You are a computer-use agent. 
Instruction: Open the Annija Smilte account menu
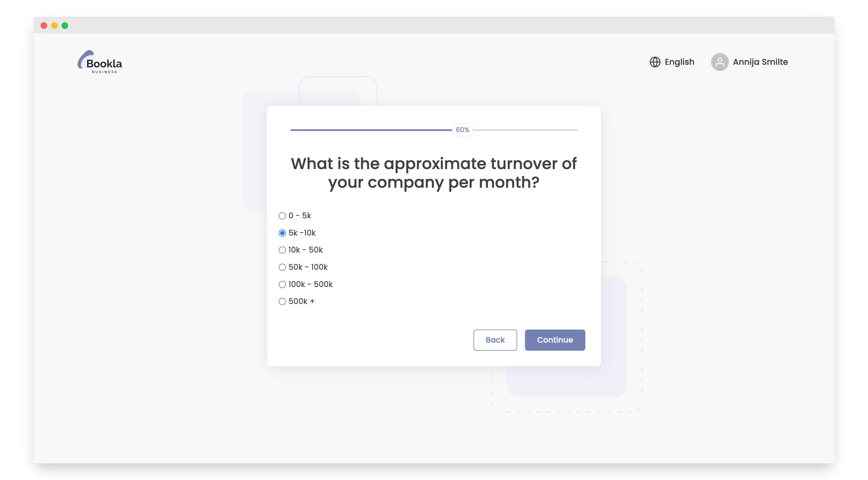pyautogui.click(x=760, y=62)
